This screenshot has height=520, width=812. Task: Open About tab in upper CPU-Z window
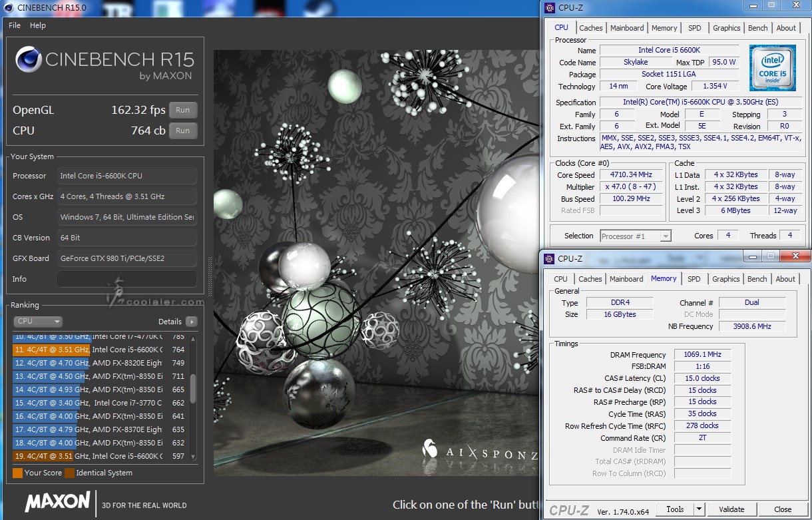click(786, 28)
